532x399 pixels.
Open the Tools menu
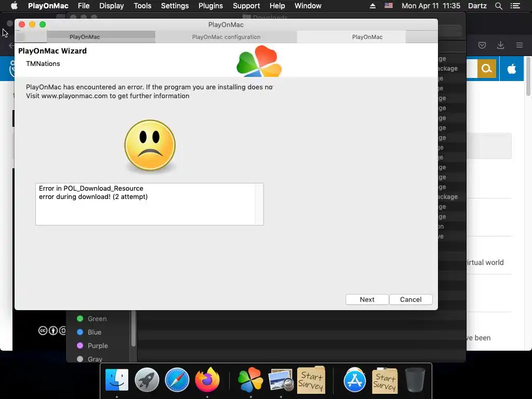click(x=142, y=6)
